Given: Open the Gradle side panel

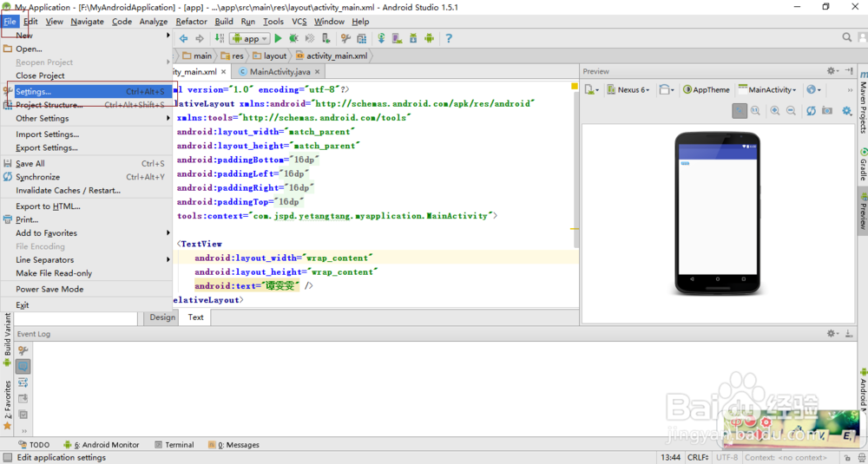Looking at the screenshot, I should click(863, 164).
